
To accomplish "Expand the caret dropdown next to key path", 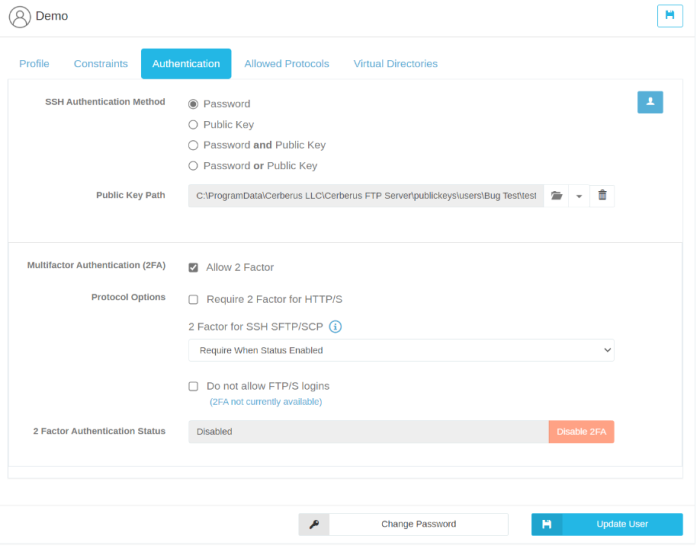I will [x=579, y=196].
